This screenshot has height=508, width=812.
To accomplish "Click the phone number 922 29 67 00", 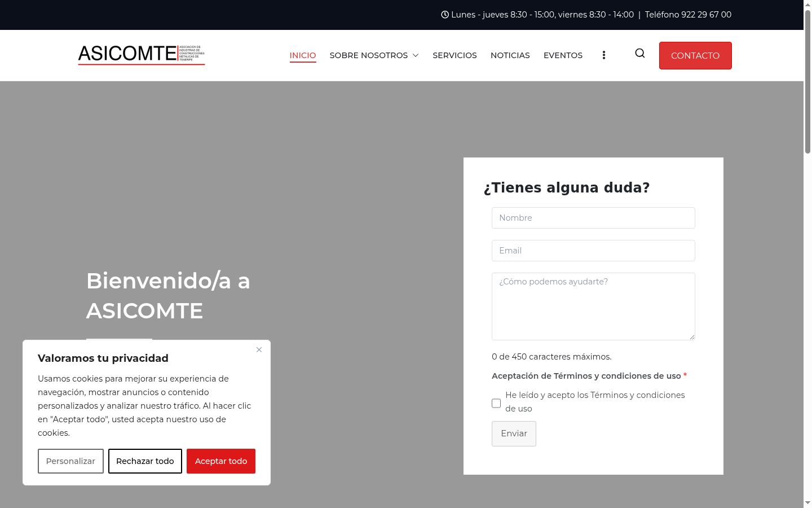I will 706,15.
